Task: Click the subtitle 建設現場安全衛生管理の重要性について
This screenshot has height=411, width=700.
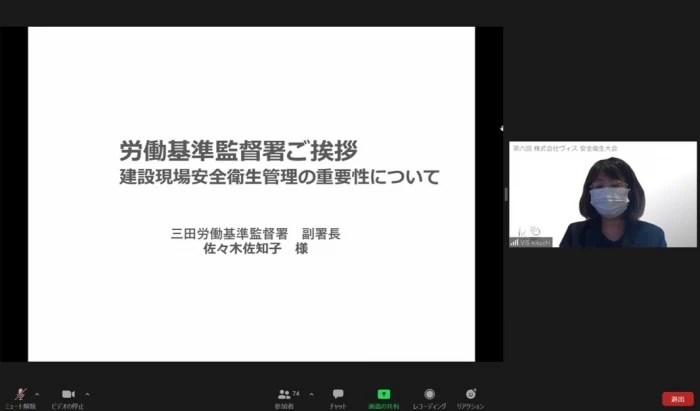Action: tap(279, 180)
